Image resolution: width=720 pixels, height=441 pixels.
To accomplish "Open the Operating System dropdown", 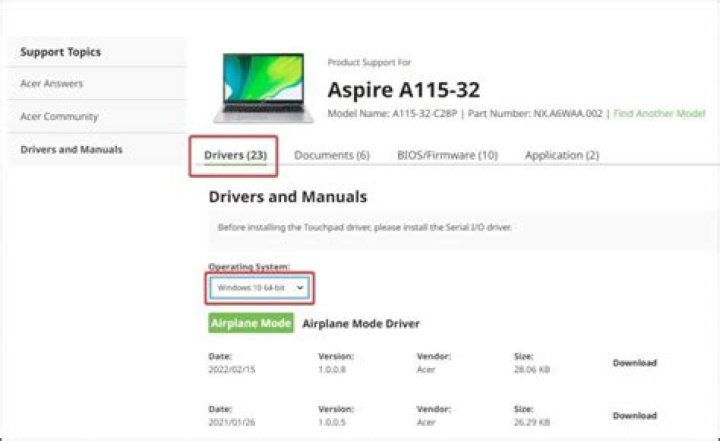I will [259, 288].
